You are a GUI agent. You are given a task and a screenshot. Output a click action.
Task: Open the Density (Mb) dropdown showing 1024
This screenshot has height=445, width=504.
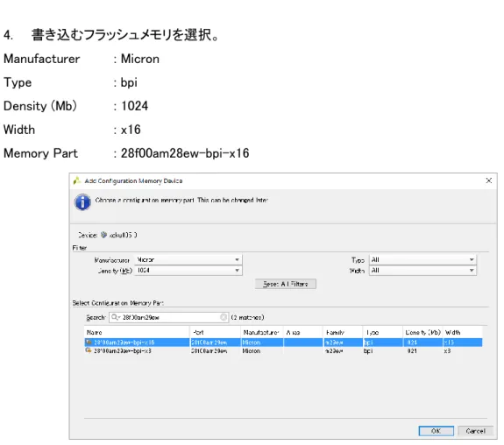coord(188,271)
